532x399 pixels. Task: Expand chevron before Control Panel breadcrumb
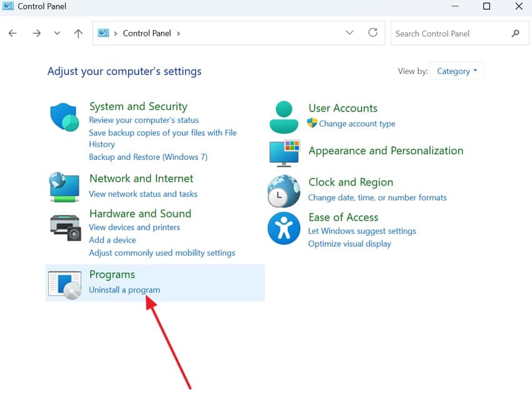(116, 34)
